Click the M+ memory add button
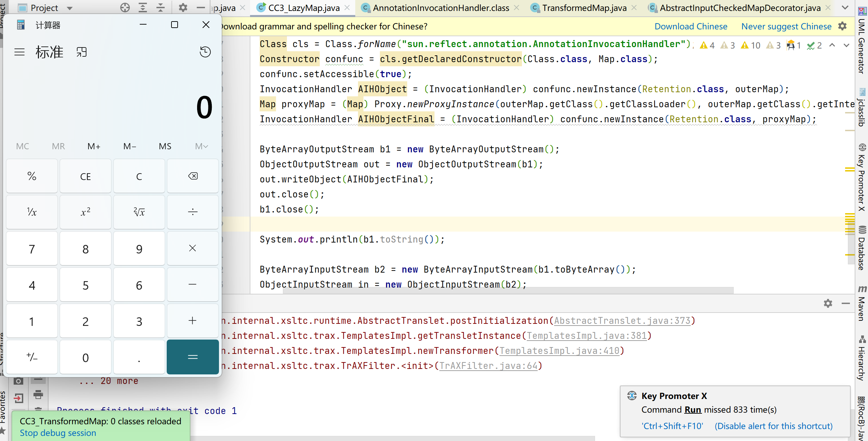 point(94,146)
